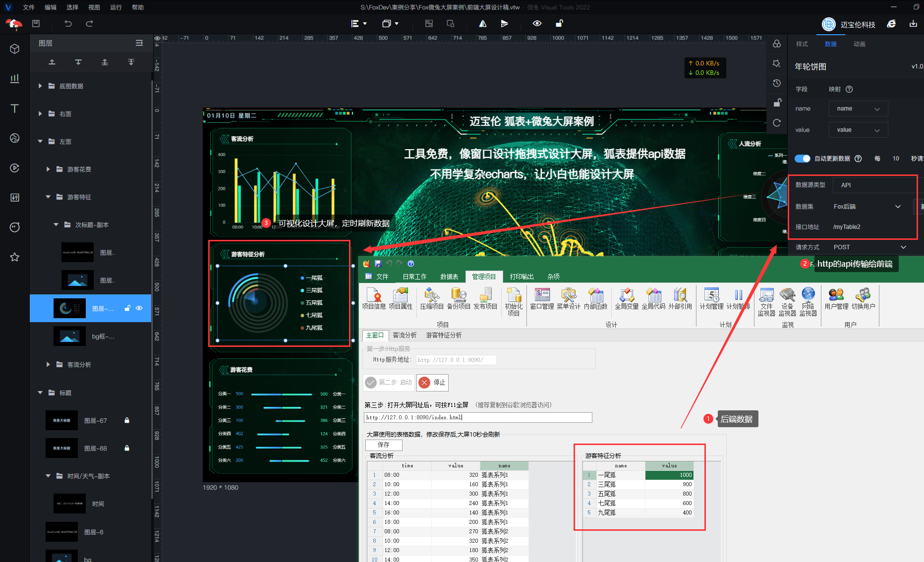
Task: Open the alignment dropdown in top toolbar
Action: point(359,23)
